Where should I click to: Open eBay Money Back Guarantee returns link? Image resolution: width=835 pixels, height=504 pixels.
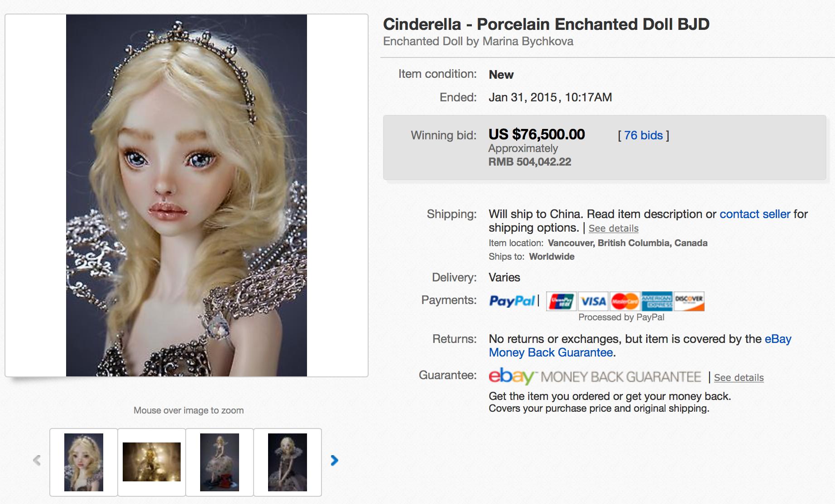coord(551,352)
